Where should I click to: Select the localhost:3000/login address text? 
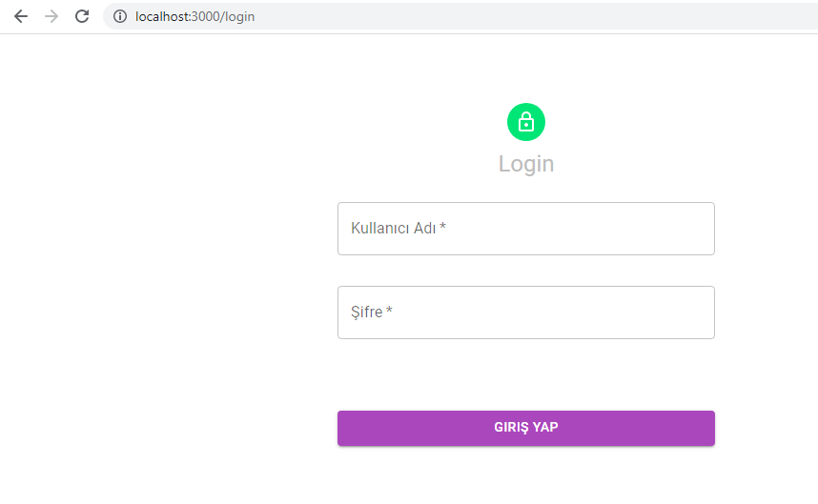[x=194, y=17]
